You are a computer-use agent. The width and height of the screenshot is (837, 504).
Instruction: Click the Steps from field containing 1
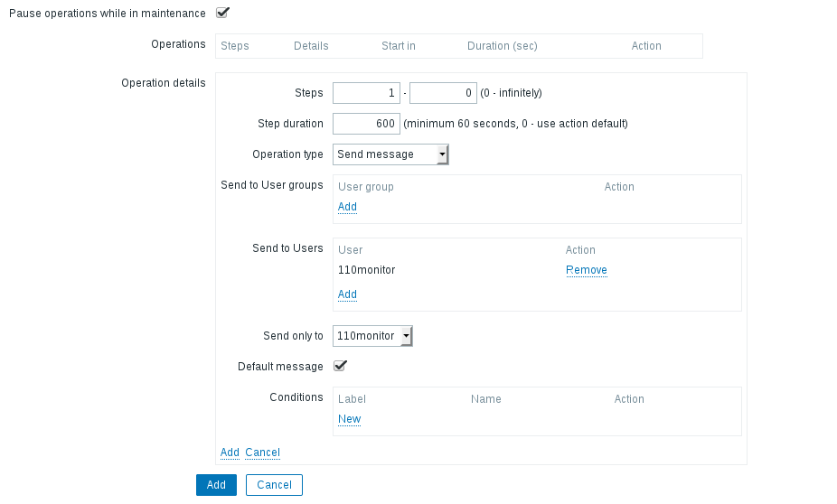(x=366, y=93)
